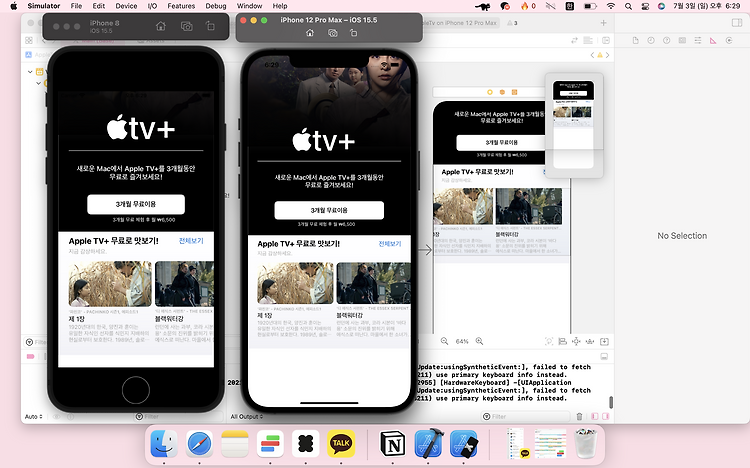The width and height of the screenshot is (750, 468).
Task: Collapse top project tree item in navigator
Action: coord(30,72)
